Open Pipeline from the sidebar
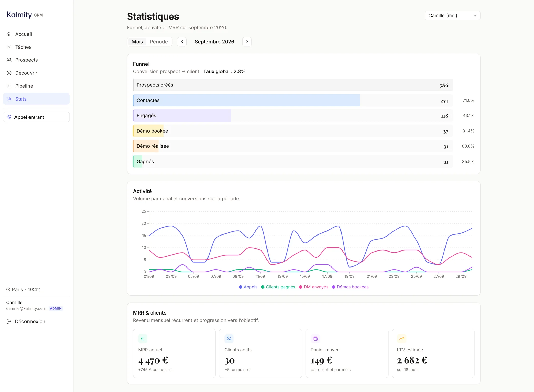 click(36, 86)
